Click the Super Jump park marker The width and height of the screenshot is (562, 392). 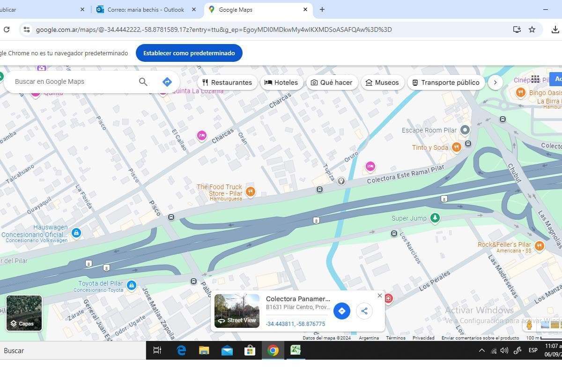pos(435,218)
